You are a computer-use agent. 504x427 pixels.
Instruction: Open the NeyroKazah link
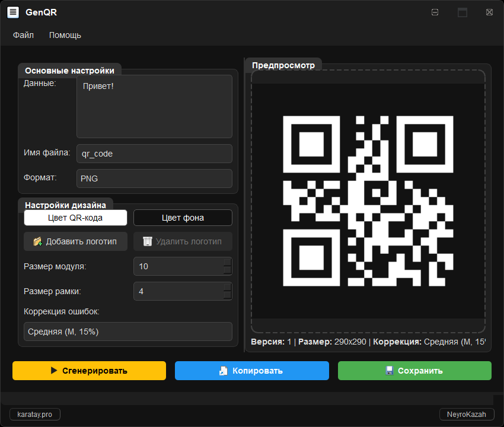(467, 415)
